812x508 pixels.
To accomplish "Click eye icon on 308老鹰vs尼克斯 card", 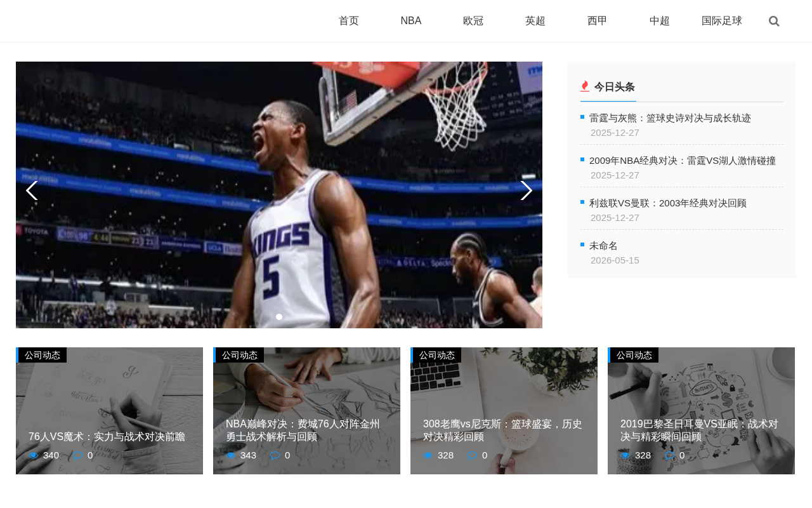I will pyautogui.click(x=428, y=455).
